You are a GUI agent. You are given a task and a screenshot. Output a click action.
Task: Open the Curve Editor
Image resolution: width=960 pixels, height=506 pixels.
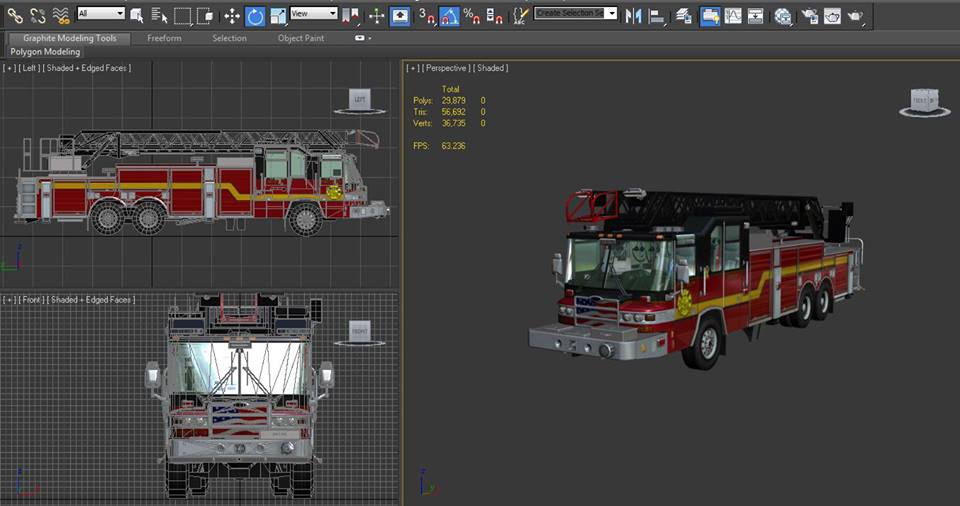pos(733,15)
